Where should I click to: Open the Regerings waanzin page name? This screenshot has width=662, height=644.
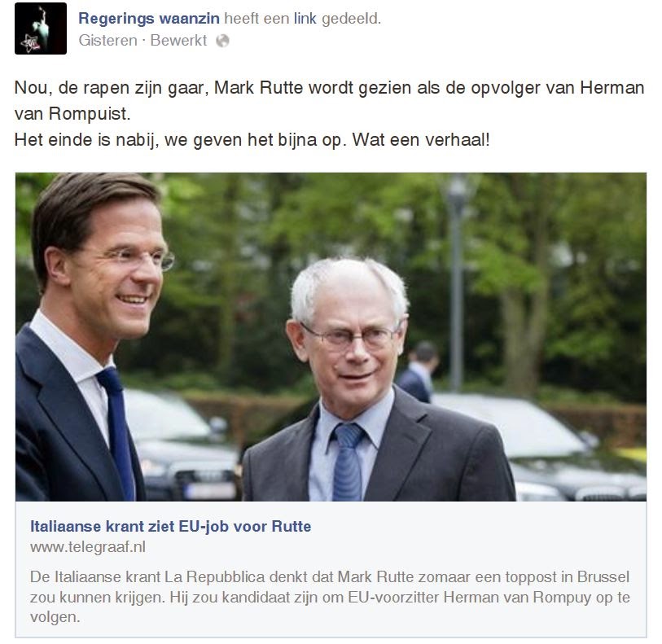pyautogui.click(x=149, y=19)
